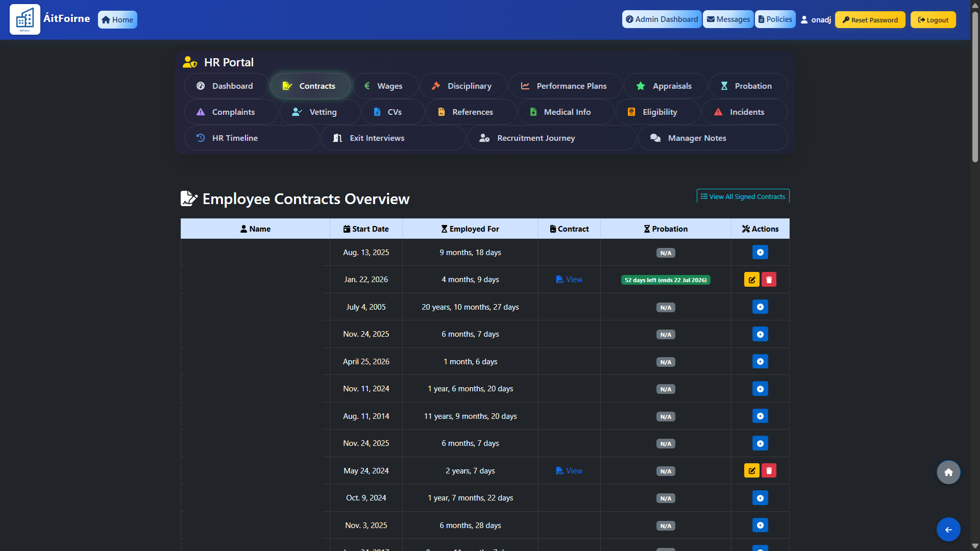Click the Employee Contracts Overview heading
Viewport: 980px width, 551px height.
pos(306,198)
